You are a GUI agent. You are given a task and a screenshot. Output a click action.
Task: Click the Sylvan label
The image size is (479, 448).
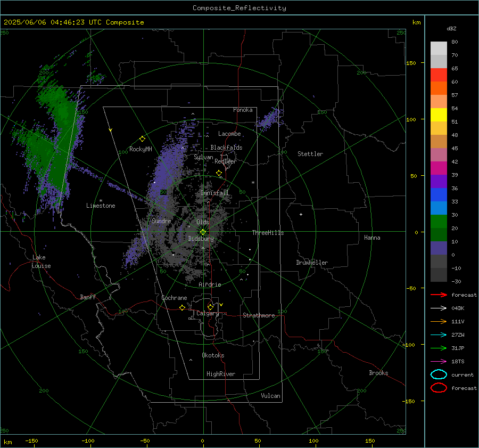click(203, 157)
